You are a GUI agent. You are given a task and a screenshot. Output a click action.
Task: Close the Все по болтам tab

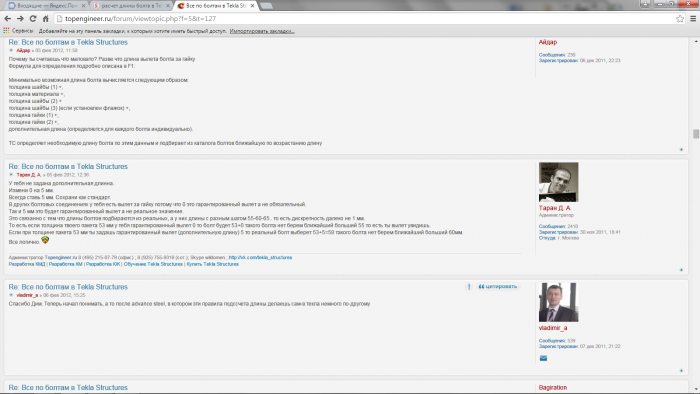252,6
